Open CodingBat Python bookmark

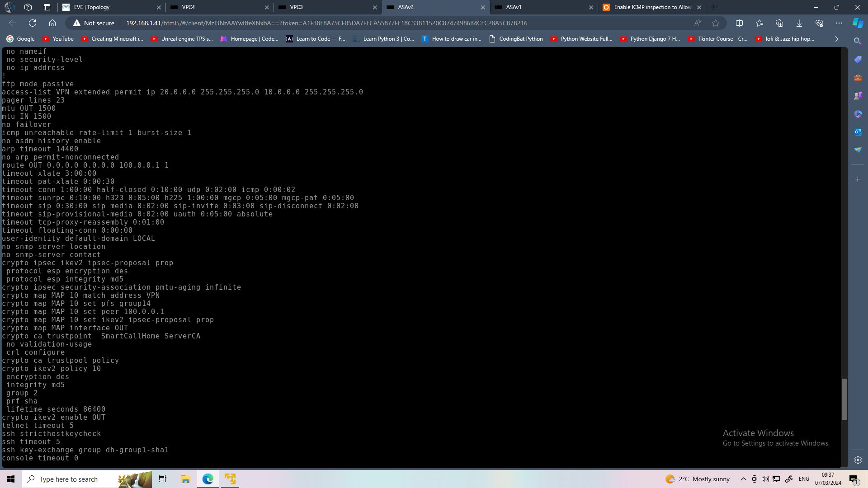[x=516, y=39]
